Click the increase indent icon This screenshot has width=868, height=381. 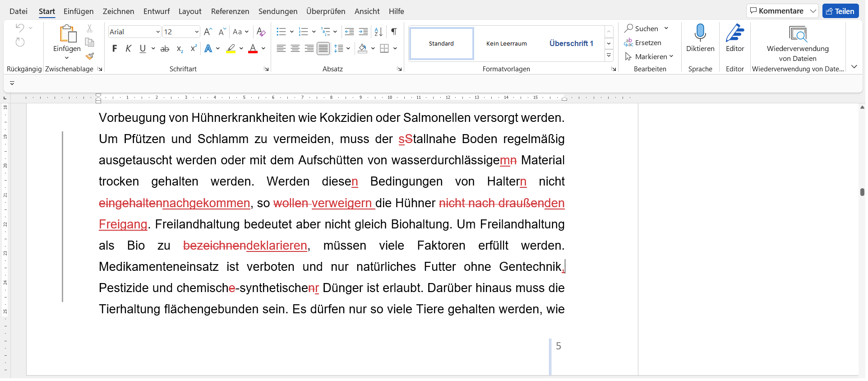coord(363,32)
